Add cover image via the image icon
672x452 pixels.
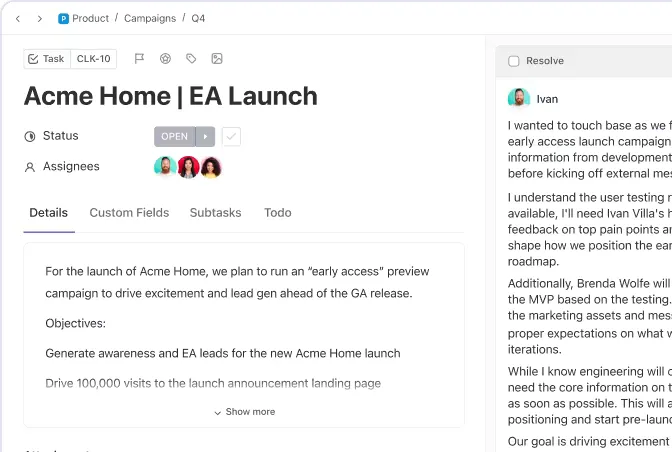point(217,59)
